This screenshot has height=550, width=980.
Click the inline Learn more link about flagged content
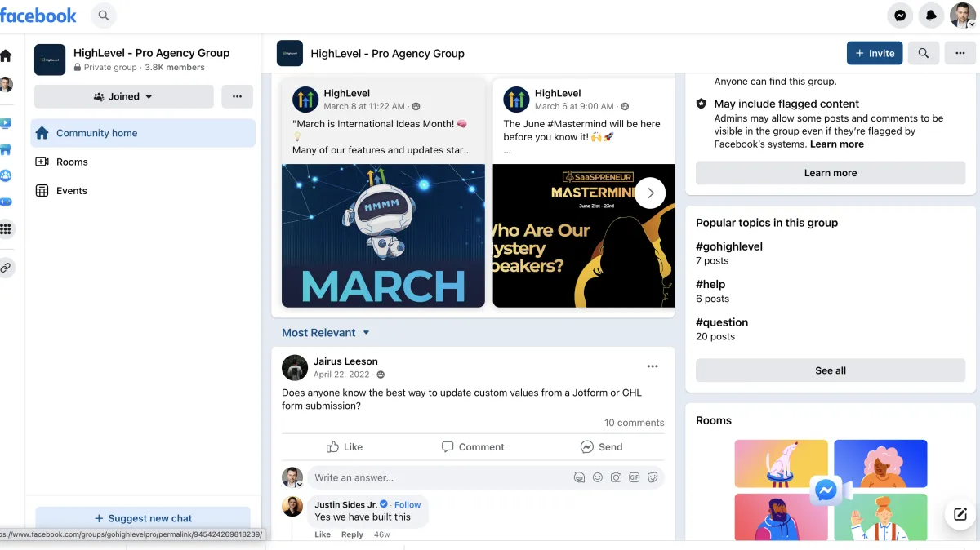(x=837, y=144)
